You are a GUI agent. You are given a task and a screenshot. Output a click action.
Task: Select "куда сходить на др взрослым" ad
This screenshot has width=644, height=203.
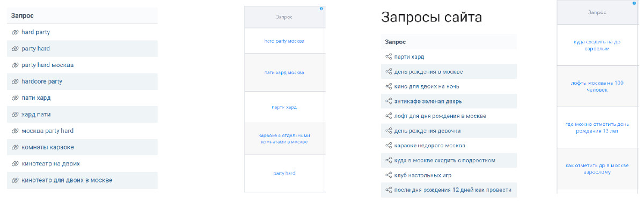tap(589, 45)
